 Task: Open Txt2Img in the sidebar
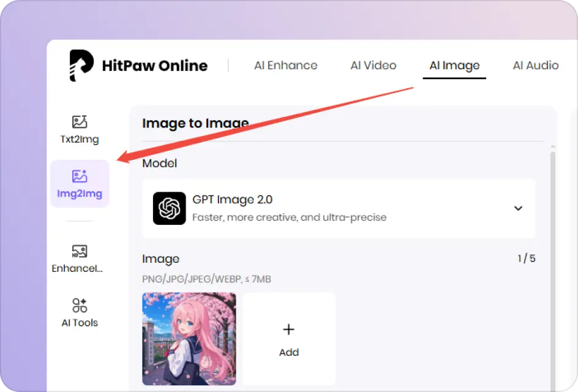pos(80,130)
